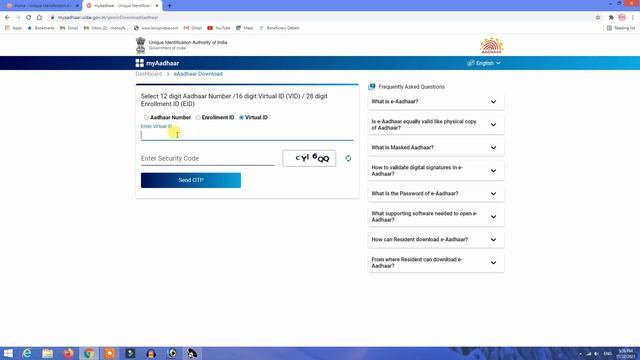
Task: Focus the Enter Security Code field
Action: [x=207, y=158]
